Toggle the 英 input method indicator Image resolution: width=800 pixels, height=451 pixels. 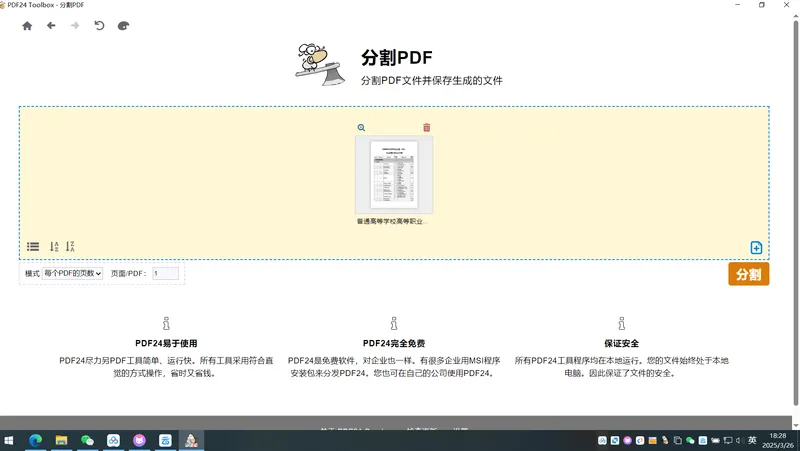coord(751,440)
